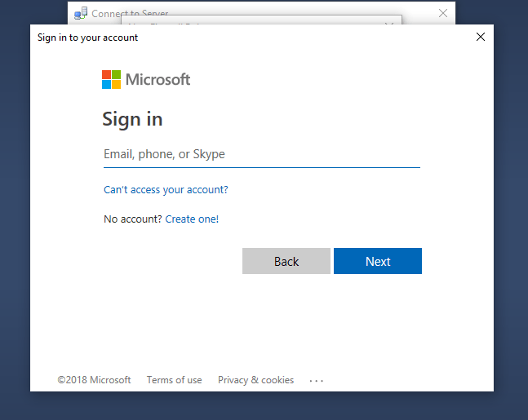Click the gray Back button
The width and height of the screenshot is (528, 420).
click(286, 261)
